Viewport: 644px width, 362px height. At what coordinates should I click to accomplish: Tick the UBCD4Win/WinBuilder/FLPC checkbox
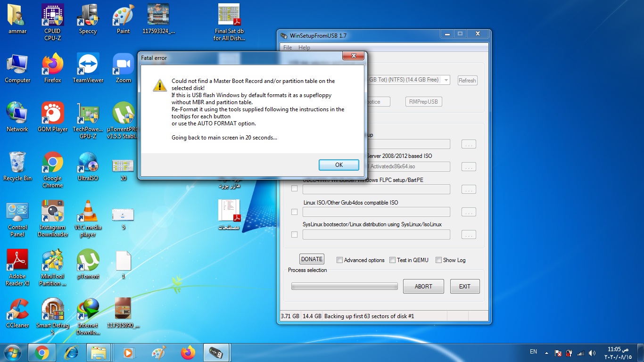295,189
